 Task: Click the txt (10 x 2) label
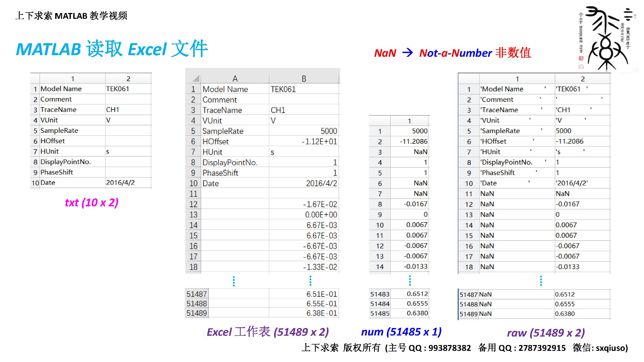point(92,203)
